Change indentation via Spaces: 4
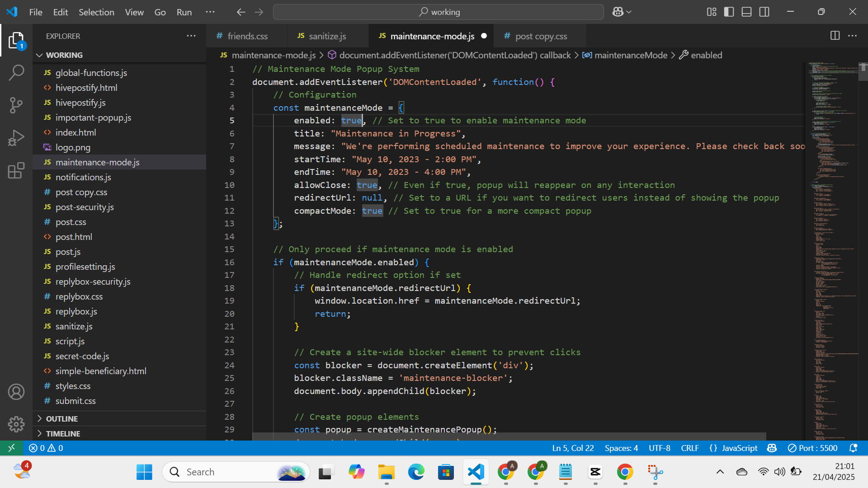 621,448
